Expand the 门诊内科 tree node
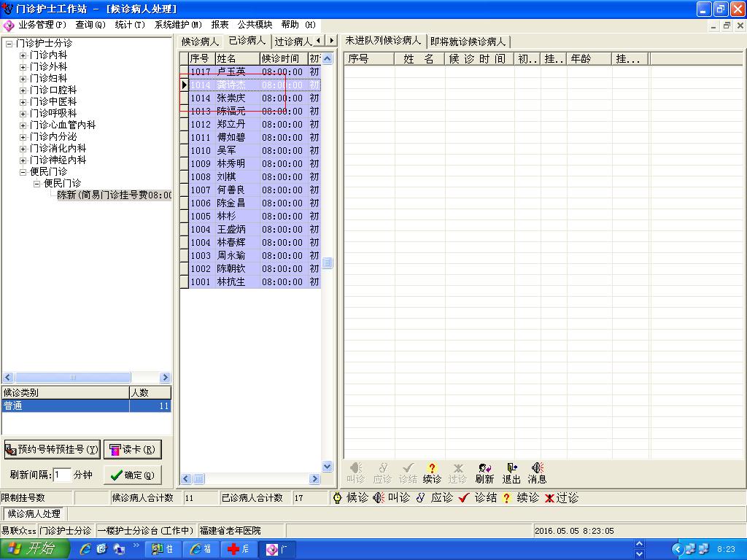 click(23, 55)
